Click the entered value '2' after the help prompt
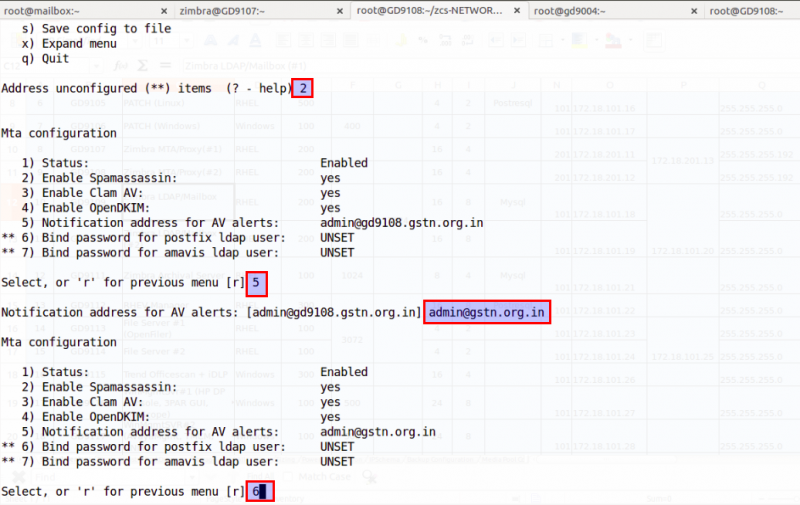Screen dimensions: 800x505 pyautogui.click(x=303, y=88)
